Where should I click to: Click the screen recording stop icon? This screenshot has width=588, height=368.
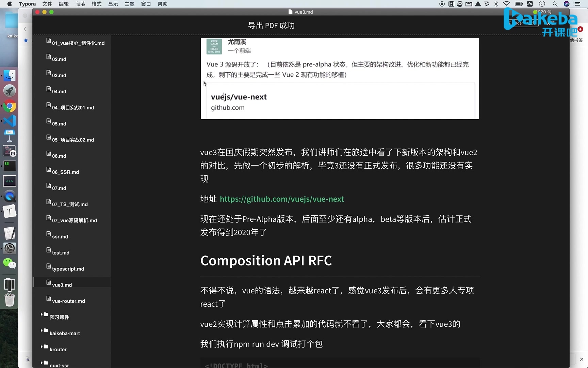pyautogui.click(x=442, y=4)
